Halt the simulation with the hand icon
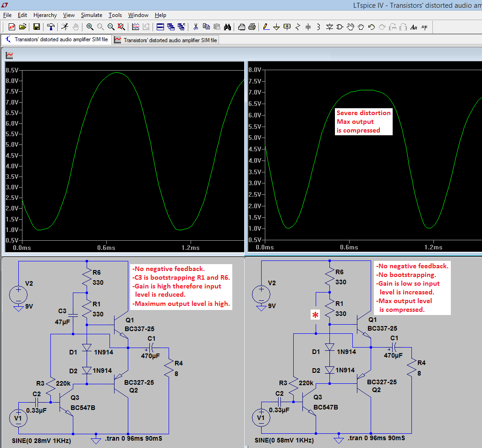Screen dimensions: 482x448 coord(75,27)
